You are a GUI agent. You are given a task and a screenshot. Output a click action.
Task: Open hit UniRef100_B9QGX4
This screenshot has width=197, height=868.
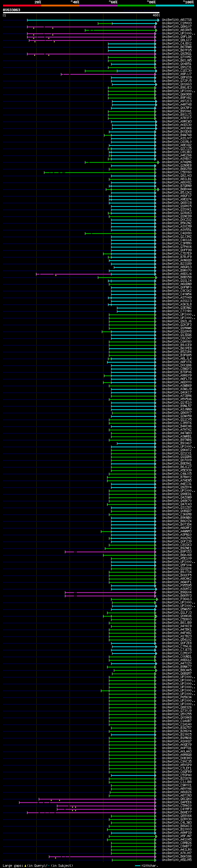176,592
